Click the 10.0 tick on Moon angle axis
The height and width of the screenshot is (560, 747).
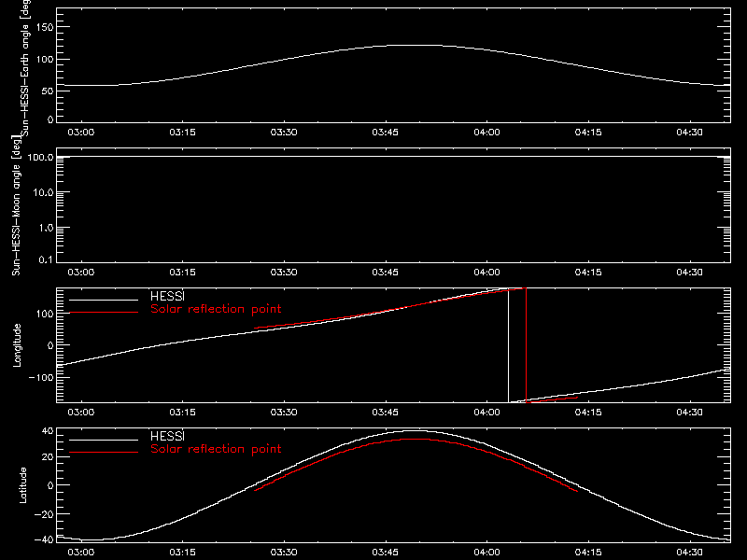click(43, 192)
